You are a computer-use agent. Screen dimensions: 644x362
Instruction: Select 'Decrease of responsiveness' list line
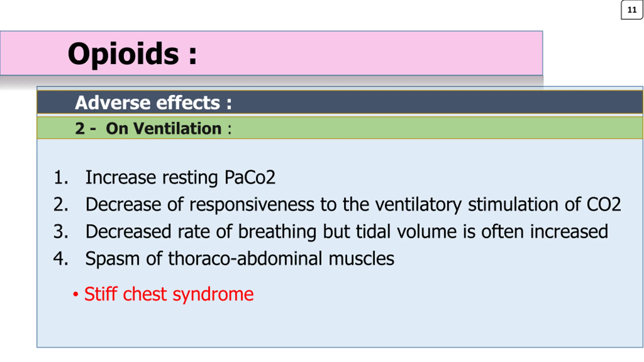[x=353, y=204]
